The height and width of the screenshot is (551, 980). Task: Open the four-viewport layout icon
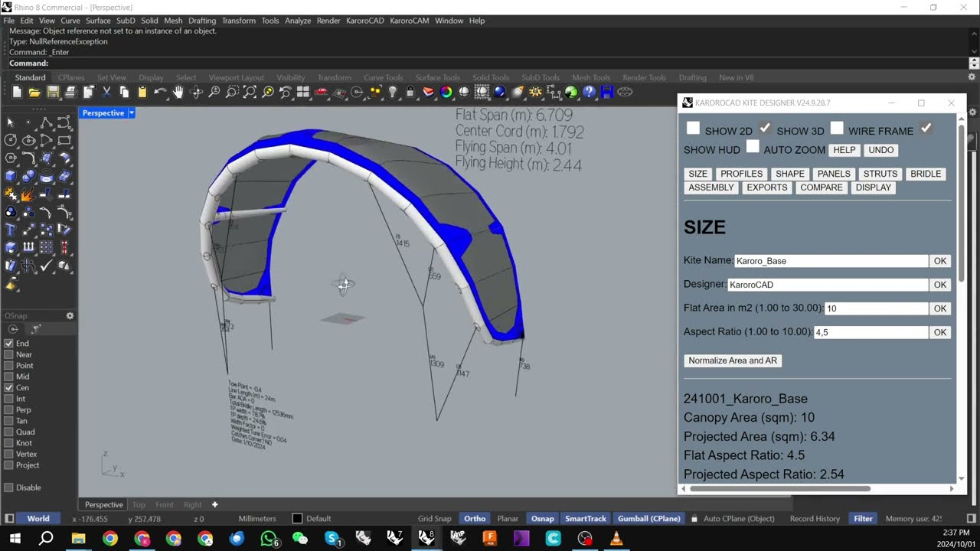[303, 93]
